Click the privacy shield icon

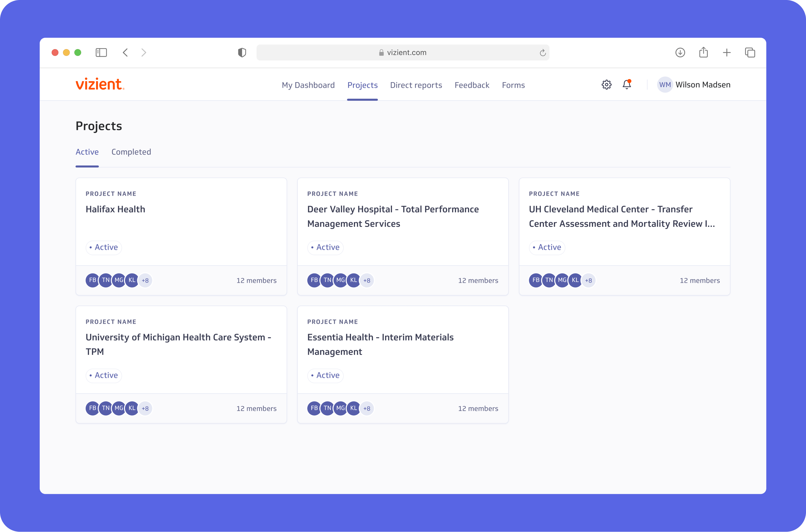pos(242,53)
